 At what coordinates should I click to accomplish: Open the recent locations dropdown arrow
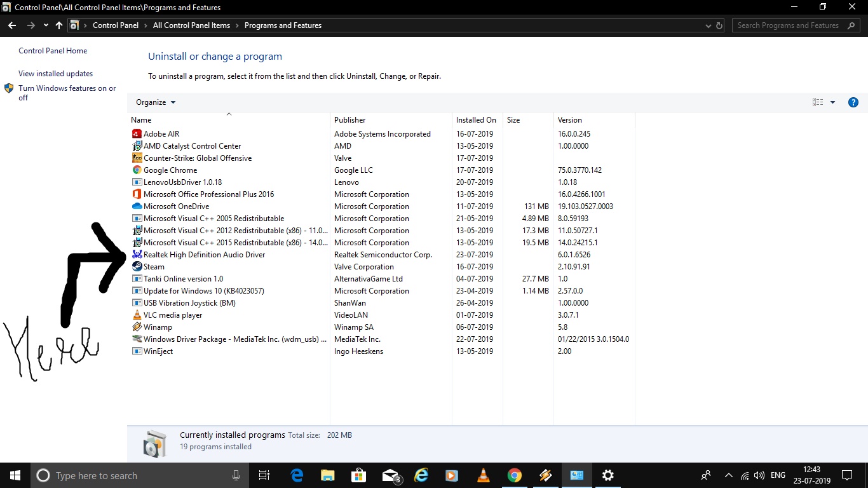[x=46, y=25]
